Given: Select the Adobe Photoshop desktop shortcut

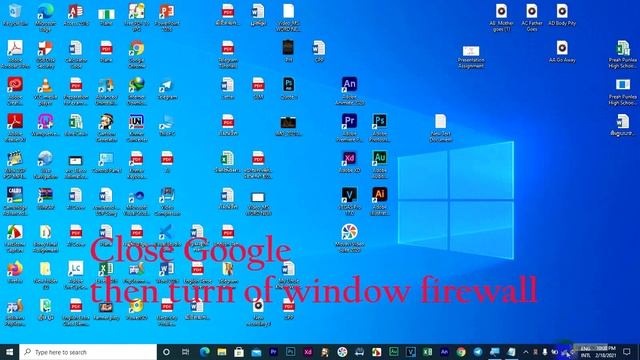Looking at the screenshot, I should 380,128.
